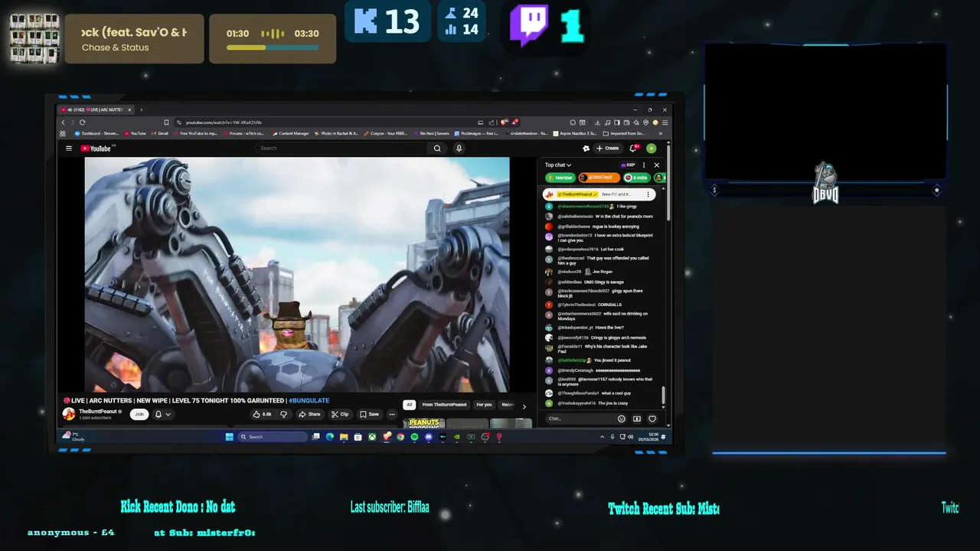Select the All filter chip

(x=410, y=405)
